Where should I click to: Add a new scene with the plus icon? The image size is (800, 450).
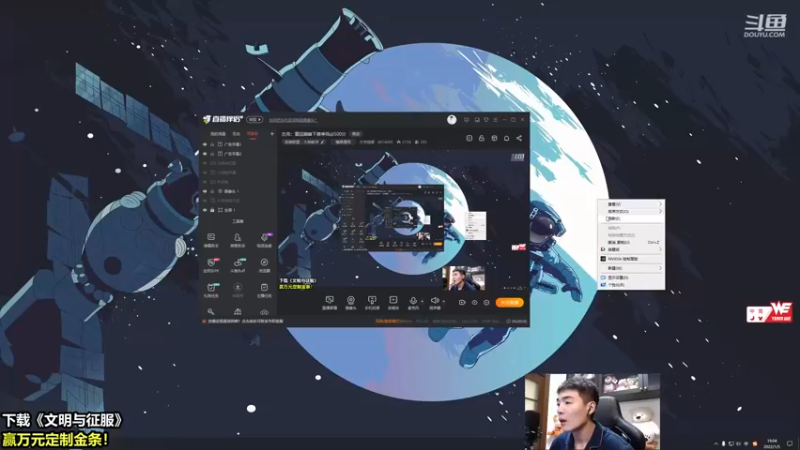(x=272, y=134)
